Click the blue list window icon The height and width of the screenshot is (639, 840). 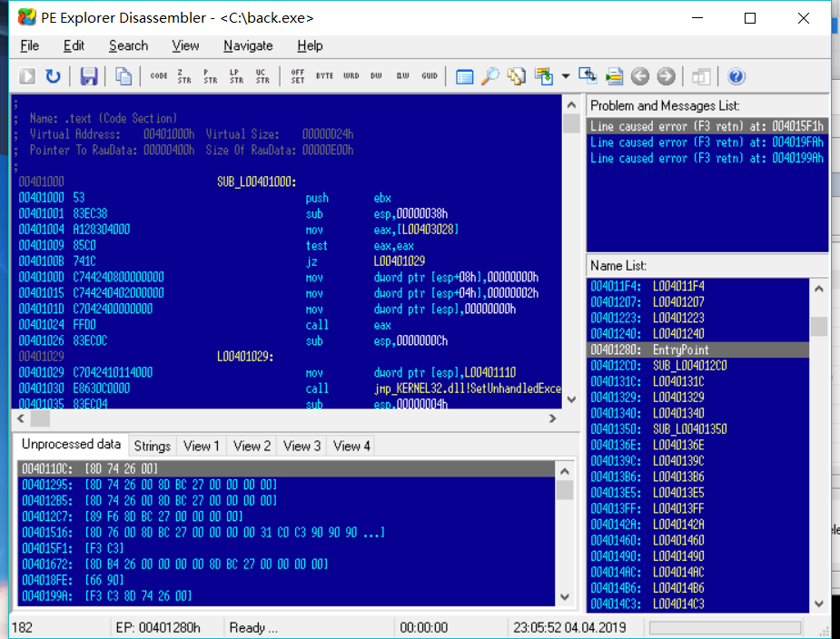[464, 76]
